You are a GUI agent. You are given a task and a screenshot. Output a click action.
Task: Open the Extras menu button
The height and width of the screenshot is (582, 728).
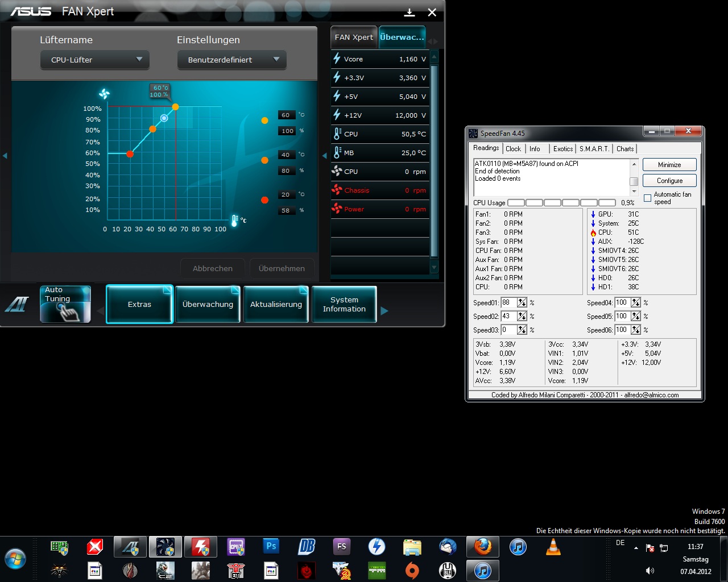tap(139, 304)
